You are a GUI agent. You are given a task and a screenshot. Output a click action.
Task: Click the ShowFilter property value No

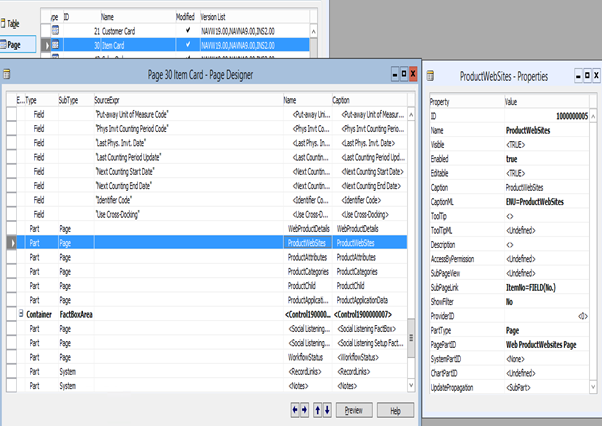tap(546, 302)
